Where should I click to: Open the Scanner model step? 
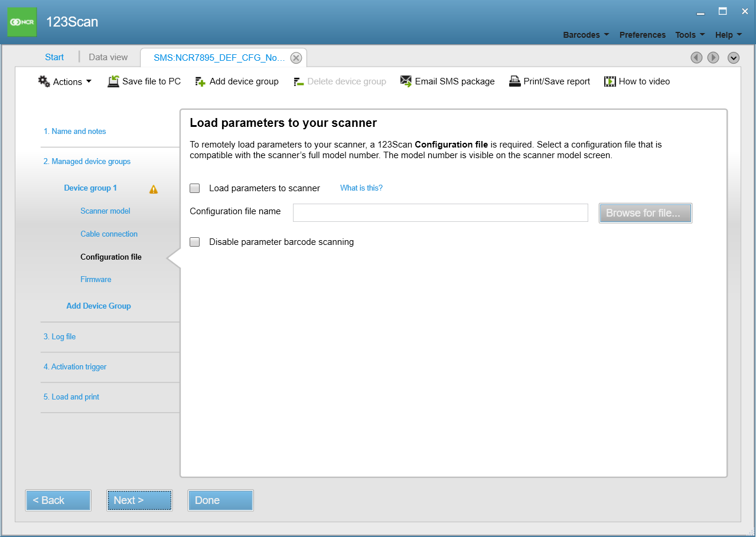coord(105,211)
